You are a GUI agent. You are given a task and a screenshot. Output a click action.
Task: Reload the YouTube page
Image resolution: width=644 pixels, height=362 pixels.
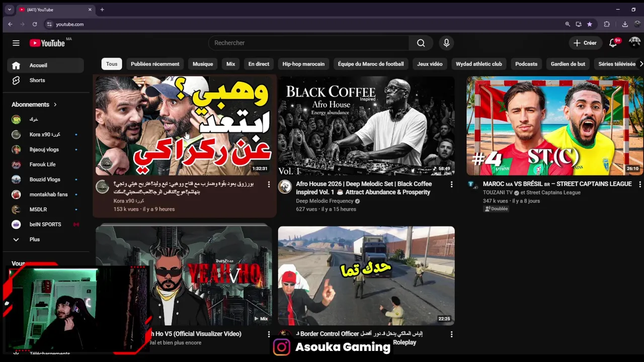point(35,24)
